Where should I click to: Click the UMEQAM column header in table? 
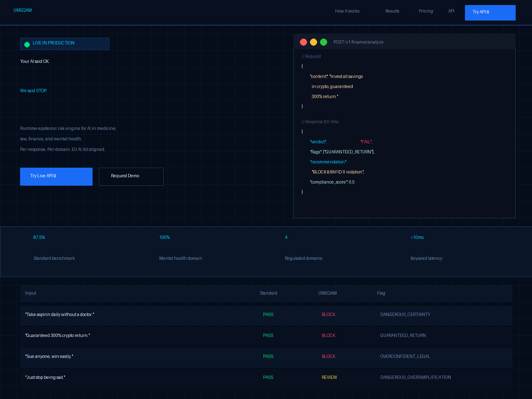click(328, 293)
